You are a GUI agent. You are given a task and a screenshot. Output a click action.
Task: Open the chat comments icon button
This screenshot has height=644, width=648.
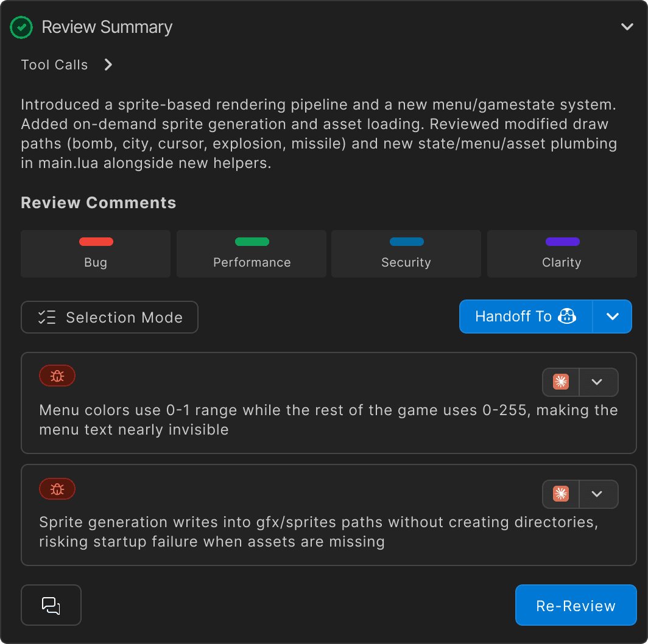point(51,605)
